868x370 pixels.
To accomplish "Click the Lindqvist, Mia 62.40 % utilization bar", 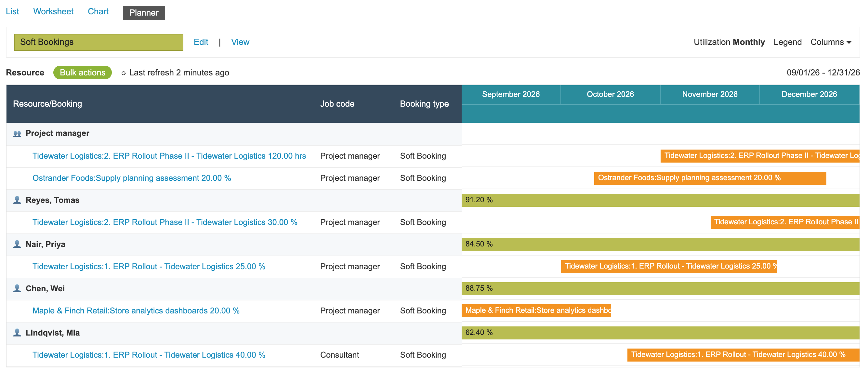I will [x=661, y=332].
